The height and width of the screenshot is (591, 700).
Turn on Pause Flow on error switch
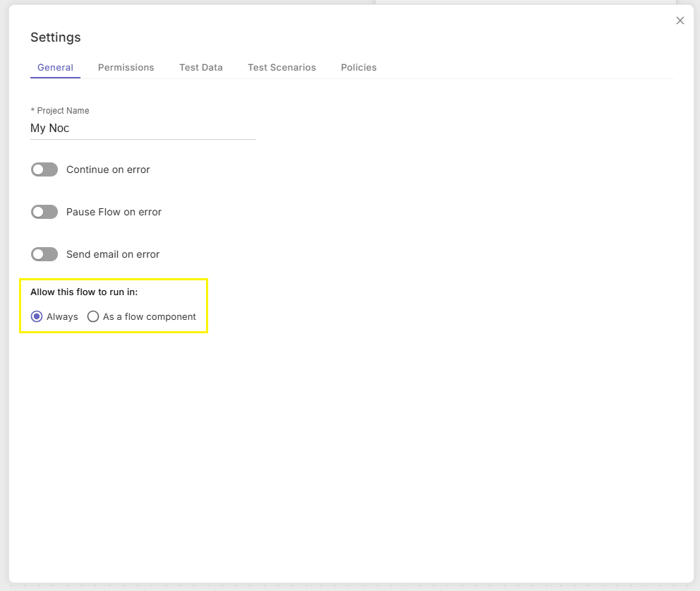tap(44, 212)
